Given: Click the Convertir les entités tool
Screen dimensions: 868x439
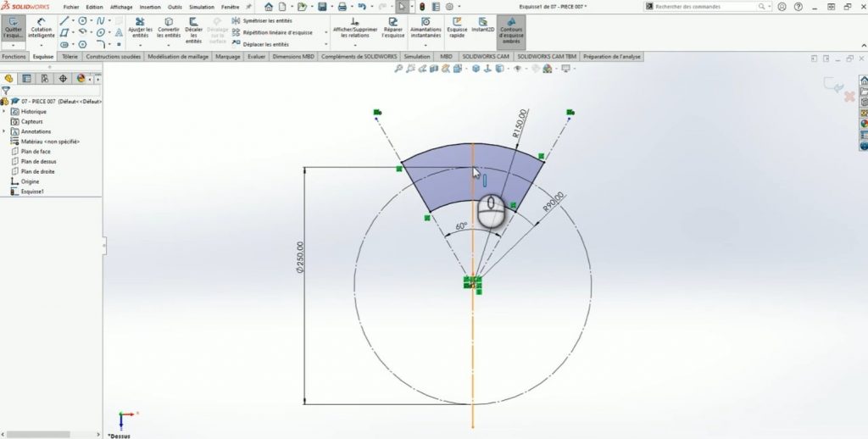Looking at the screenshot, I should pos(169,29).
